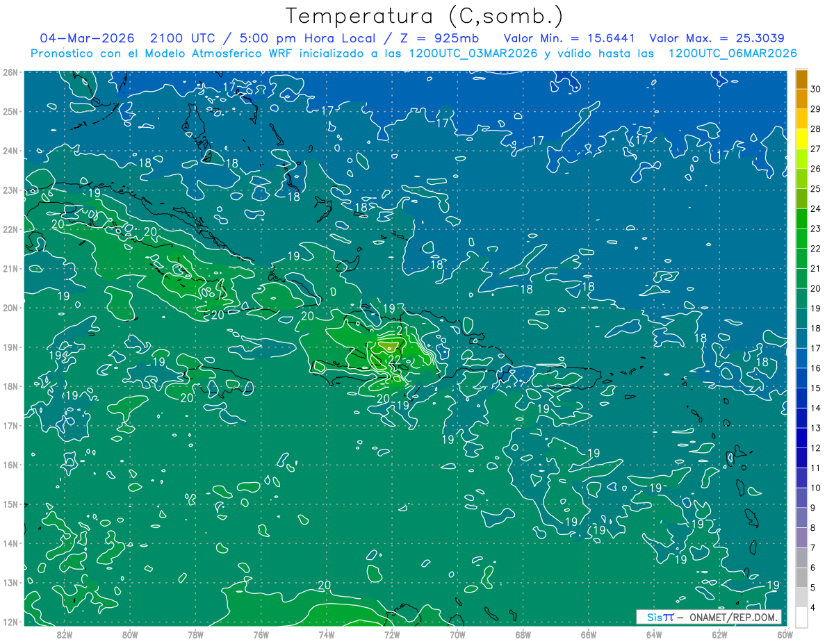This screenshot has width=834, height=644.
Task: Click the color bar label 20
Action: (x=815, y=288)
